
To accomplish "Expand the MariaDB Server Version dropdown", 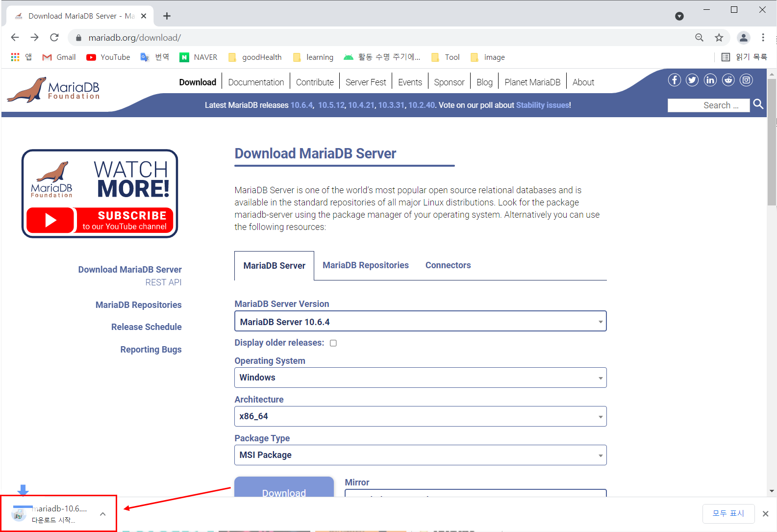I will (x=421, y=321).
